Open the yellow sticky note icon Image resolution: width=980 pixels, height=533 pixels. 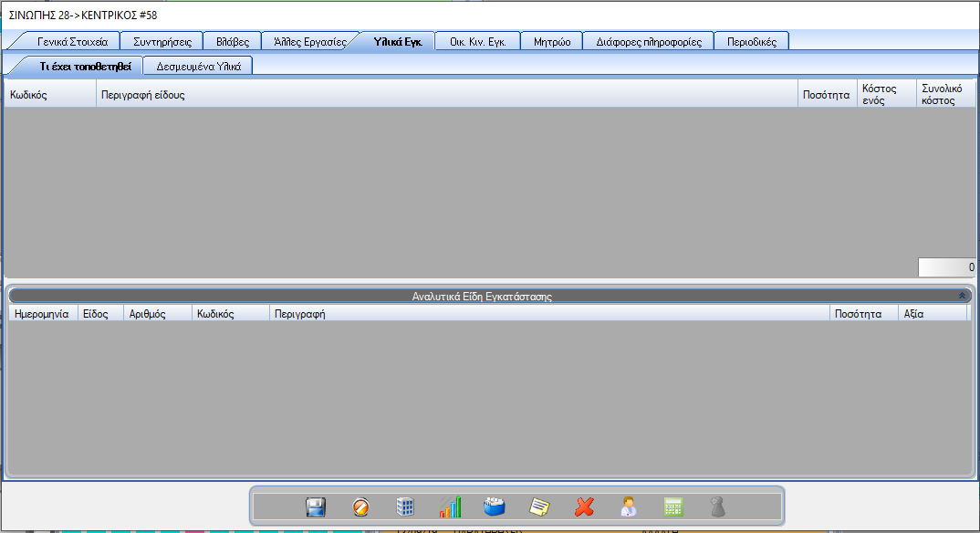pos(539,507)
